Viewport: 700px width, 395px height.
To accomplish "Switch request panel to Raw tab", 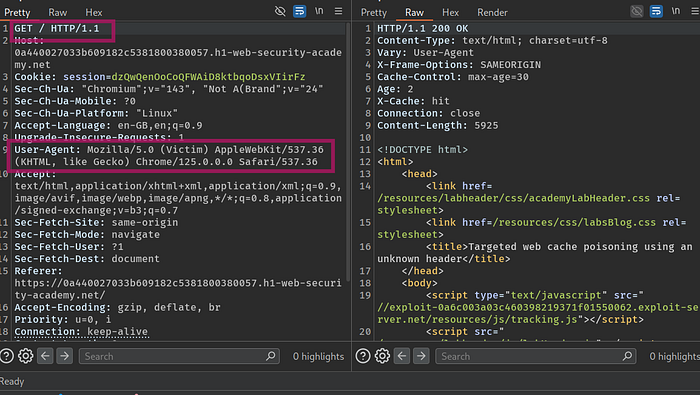I will click(x=58, y=12).
